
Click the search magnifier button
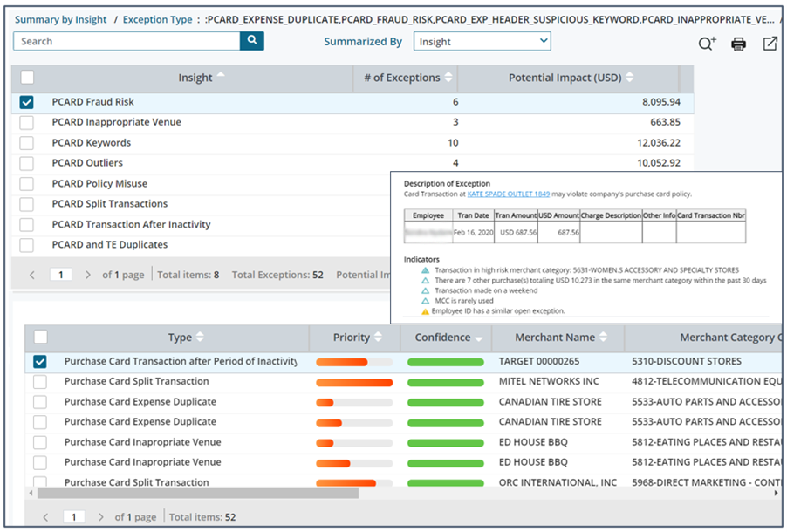click(252, 41)
